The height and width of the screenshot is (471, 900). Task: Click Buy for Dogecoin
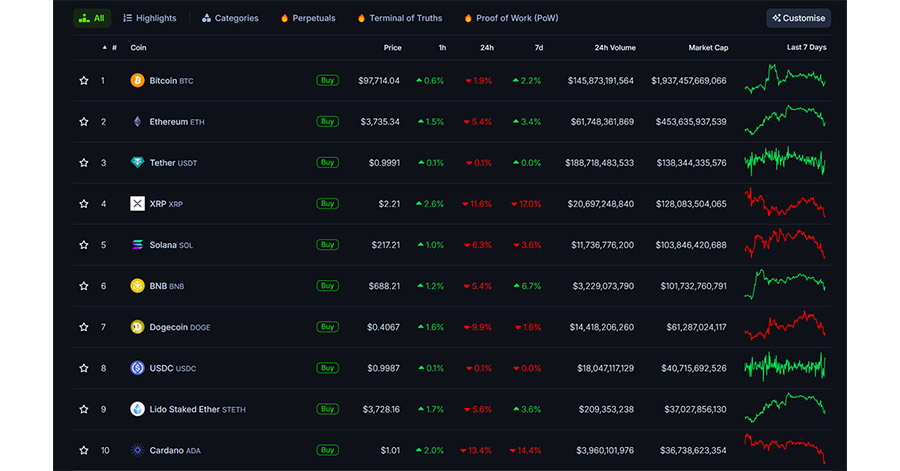point(327,327)
